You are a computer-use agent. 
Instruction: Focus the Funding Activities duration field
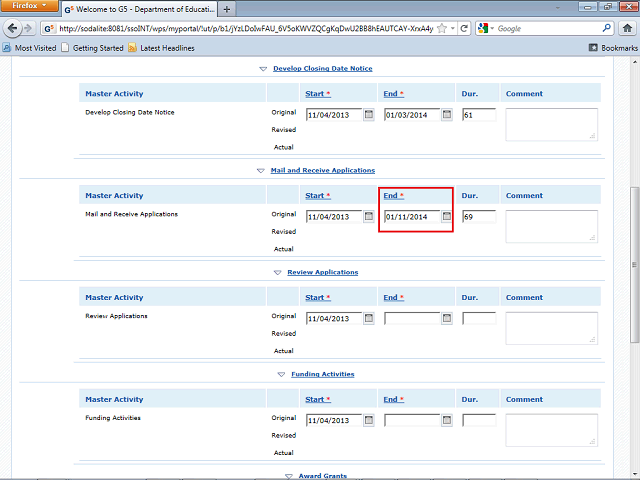pyautogui.click(x=479, y=420)
